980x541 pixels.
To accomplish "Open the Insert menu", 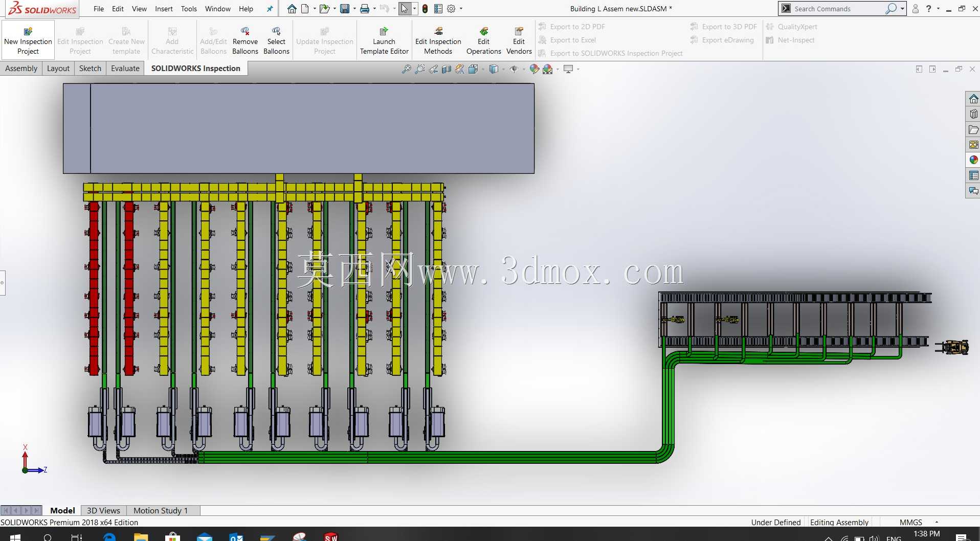I will 164,9.
